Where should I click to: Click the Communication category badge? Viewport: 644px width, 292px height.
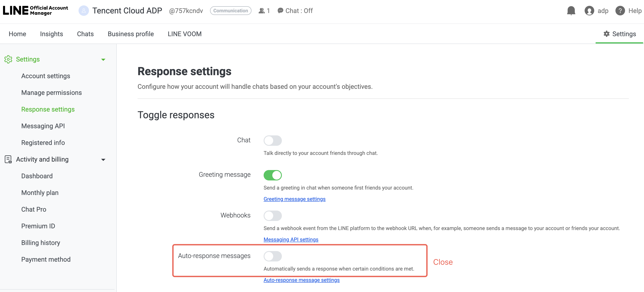click(x=230, y=11)
